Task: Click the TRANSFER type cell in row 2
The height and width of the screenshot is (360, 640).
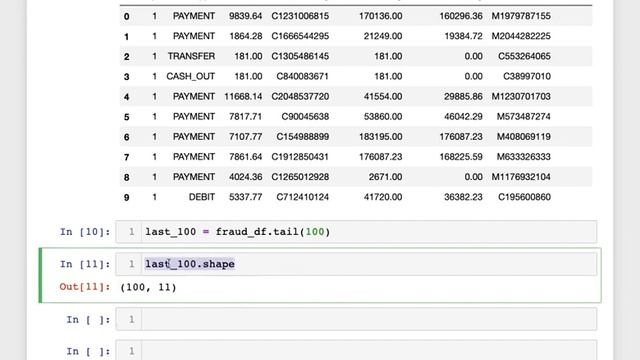Action: (191, 56)
